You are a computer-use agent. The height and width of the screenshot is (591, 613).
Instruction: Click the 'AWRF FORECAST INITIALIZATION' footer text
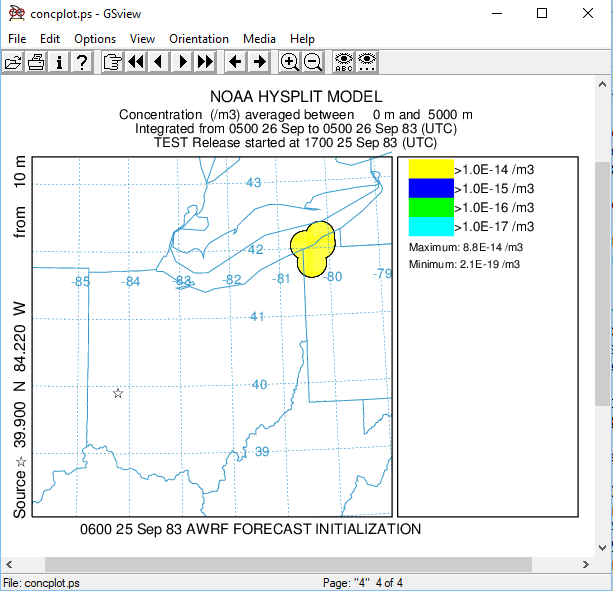pyautogui.click(x=303, y=529)
